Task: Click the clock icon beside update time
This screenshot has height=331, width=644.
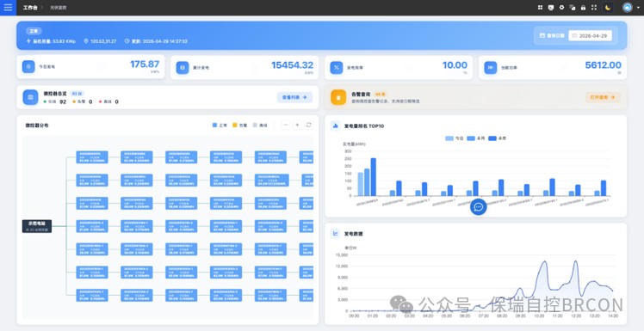Action: [127, 41]
